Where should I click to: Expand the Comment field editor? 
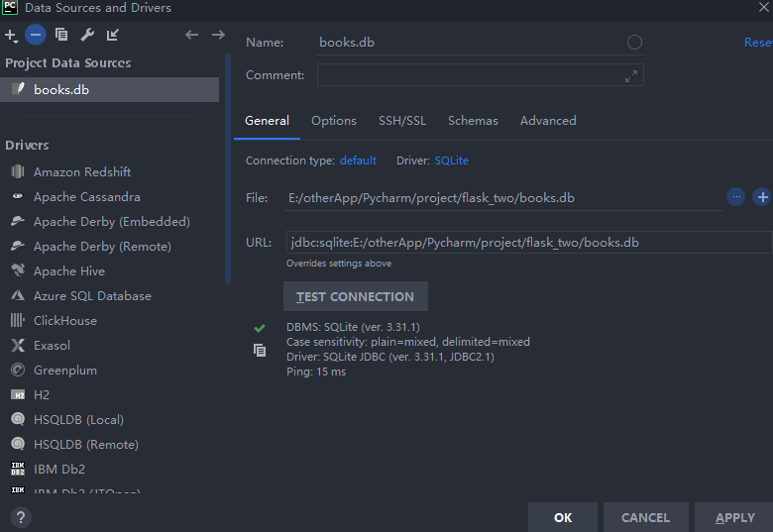631,76
